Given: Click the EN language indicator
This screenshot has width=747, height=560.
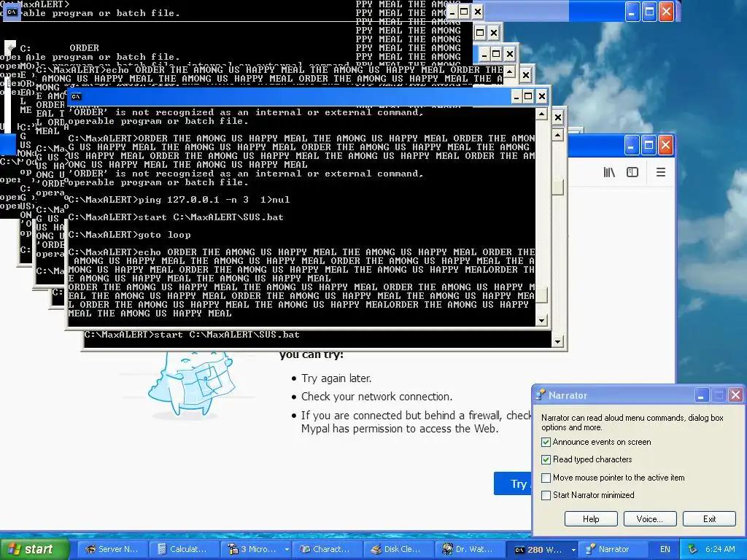Looking at the screenshot, I should [665, 549].
